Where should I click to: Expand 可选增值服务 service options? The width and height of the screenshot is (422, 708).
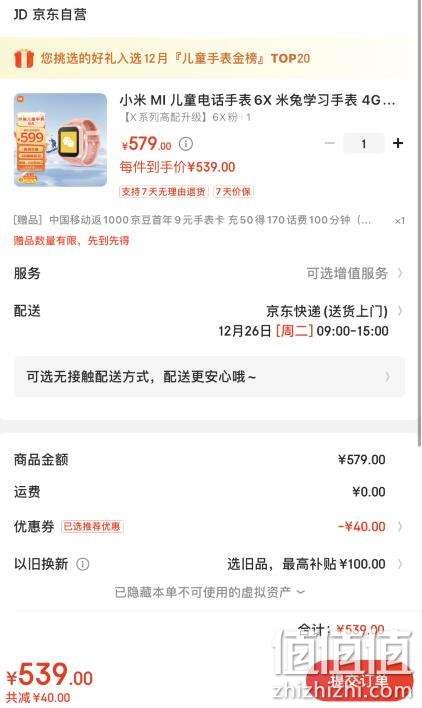(354, 273)
